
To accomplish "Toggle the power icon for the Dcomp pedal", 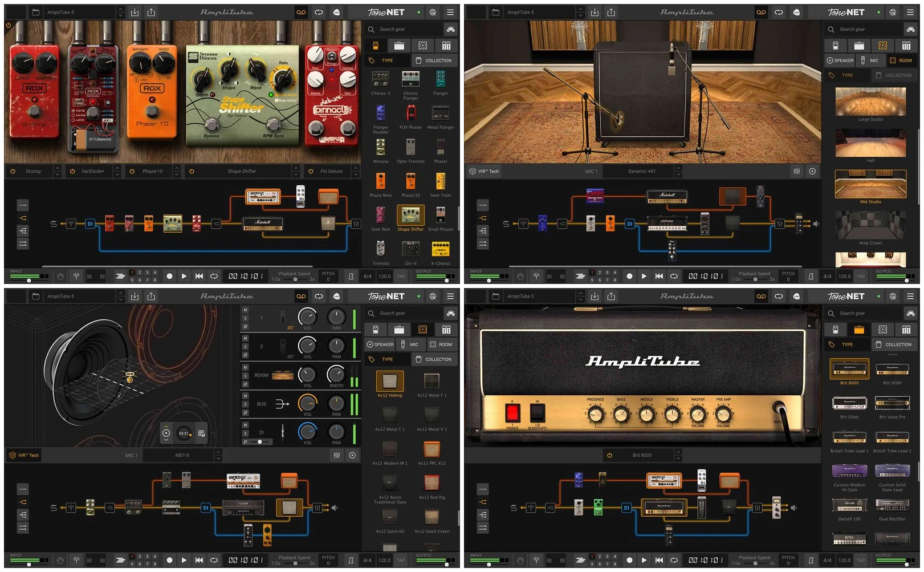I will click(x=13, y=171).
